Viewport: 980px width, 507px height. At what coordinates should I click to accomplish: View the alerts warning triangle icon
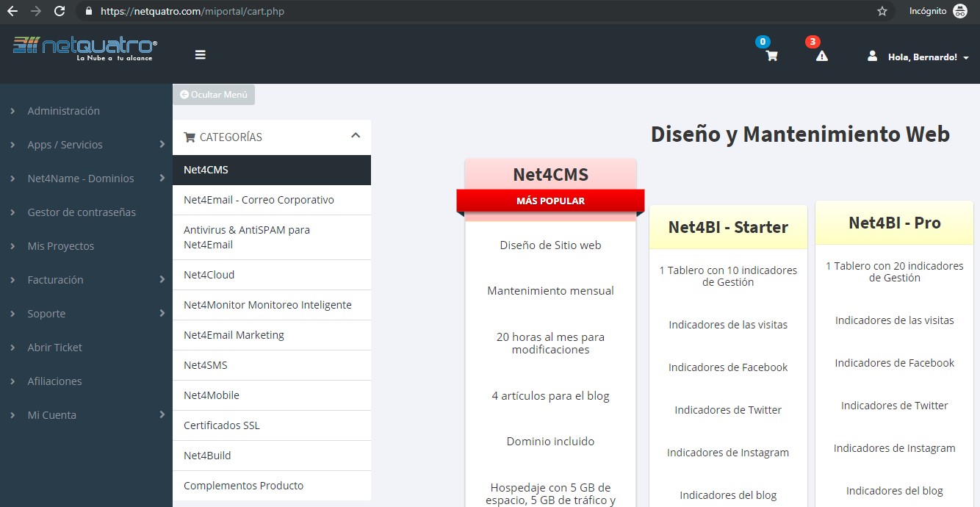pos(822,56)
